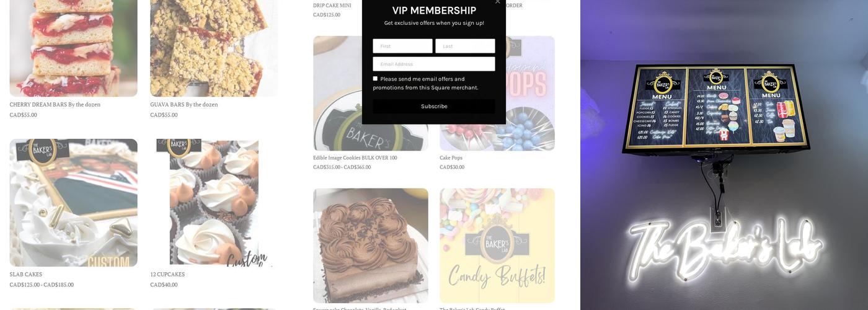
Task: Open the Cherry Dream Bars product image
Action: click(x=73, y=48)
